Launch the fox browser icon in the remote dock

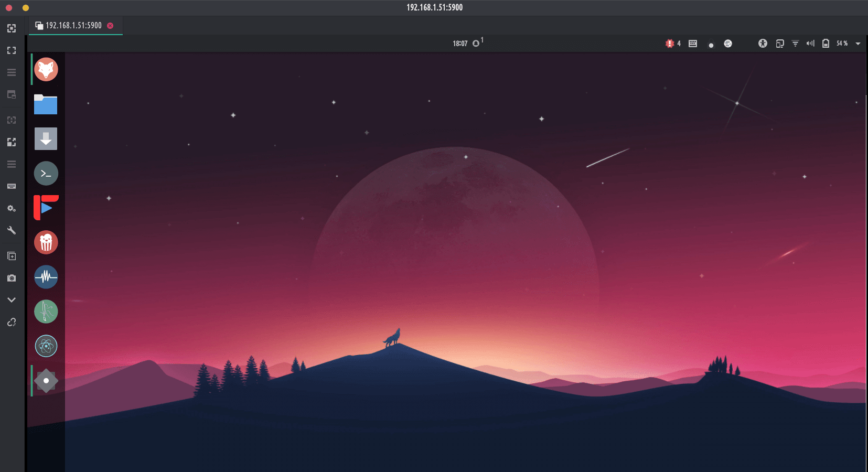(46, 69)
